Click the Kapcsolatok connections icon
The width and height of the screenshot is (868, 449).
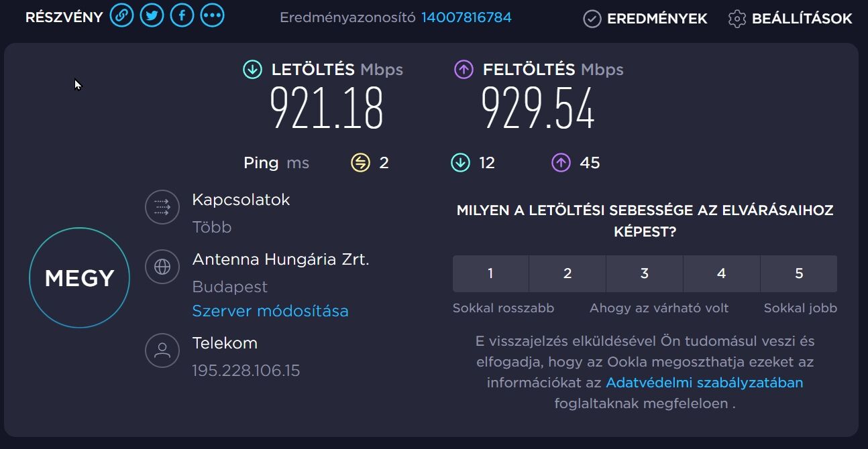coord(162,206)
